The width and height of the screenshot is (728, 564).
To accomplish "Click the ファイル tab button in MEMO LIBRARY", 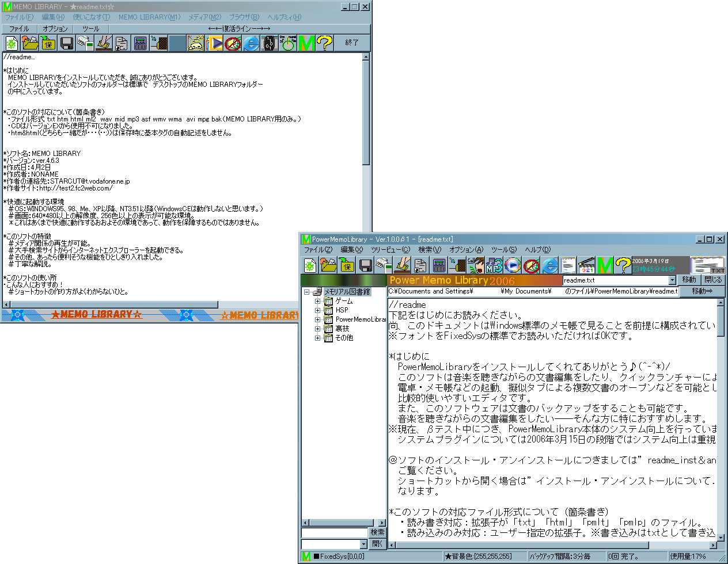I will (19, 29).
